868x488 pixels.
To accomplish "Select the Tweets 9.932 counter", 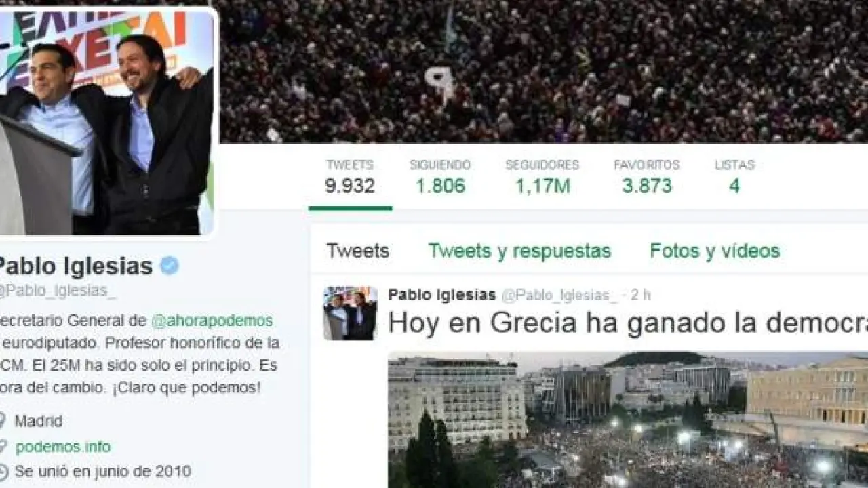I will click(350, 177).
